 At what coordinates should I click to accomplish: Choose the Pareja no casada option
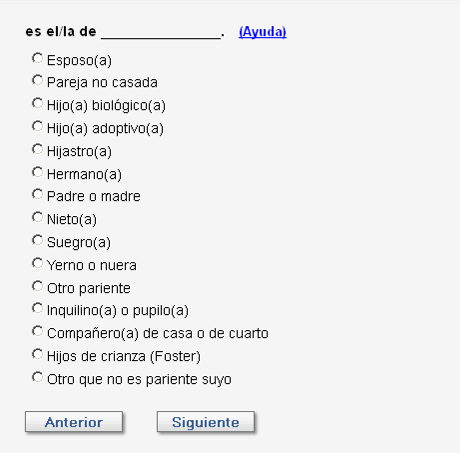37,81
